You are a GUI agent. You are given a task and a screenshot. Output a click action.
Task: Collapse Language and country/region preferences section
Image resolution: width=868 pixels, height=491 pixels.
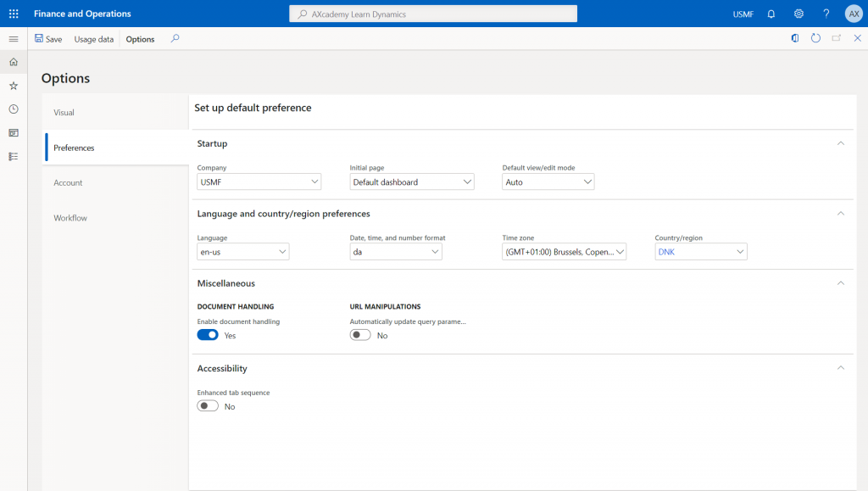click(841, 213)
